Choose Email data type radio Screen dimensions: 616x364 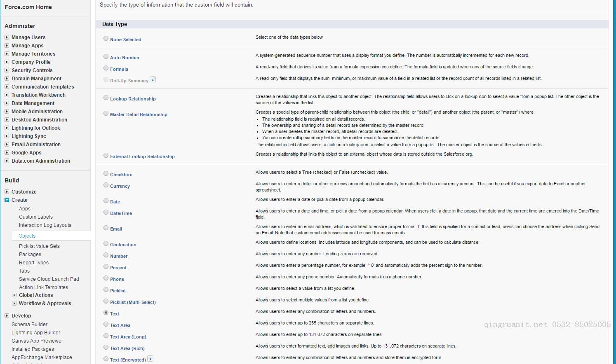pos(106,228)
